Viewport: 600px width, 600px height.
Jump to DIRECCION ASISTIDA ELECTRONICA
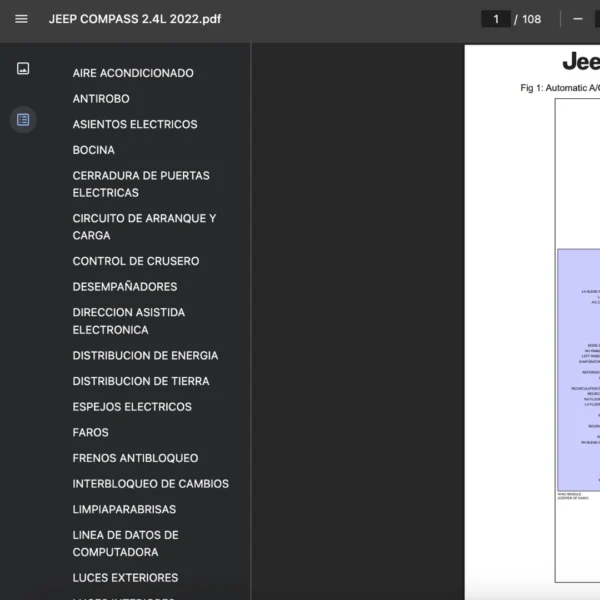128,321
